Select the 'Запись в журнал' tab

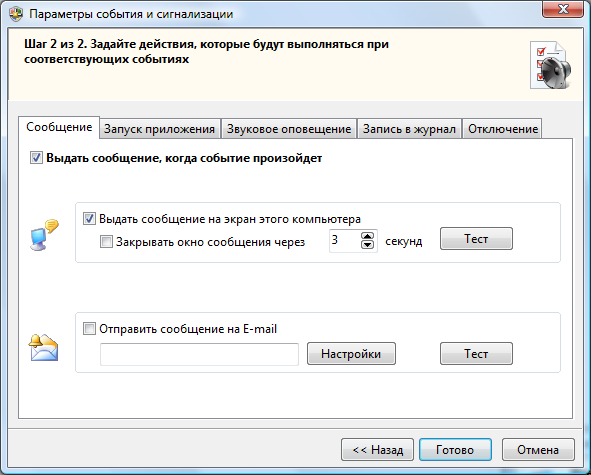coord(409,129)
